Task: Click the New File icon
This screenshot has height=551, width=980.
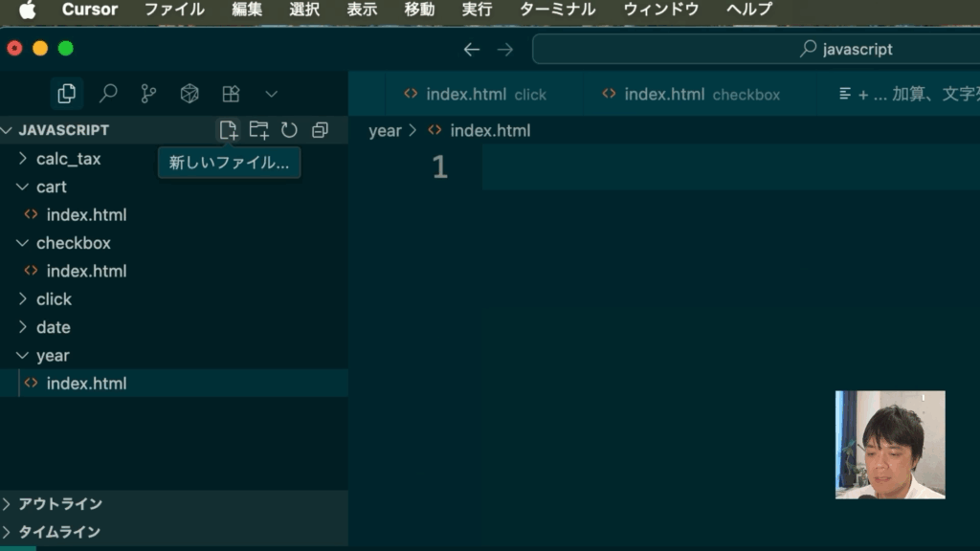Action: pyautogui.click(x=228, y=130)
